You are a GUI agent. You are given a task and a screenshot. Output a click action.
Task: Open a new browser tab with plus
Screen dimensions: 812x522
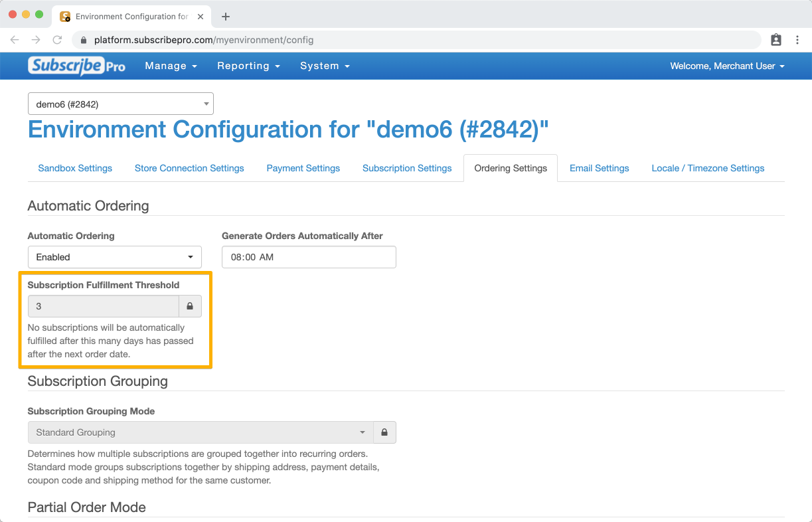pyautogui.click(x=226, y=16)
